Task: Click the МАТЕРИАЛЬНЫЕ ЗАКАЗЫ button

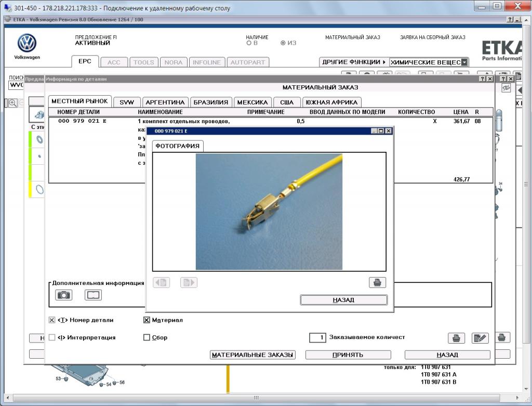Action: [x=252, y=355]
